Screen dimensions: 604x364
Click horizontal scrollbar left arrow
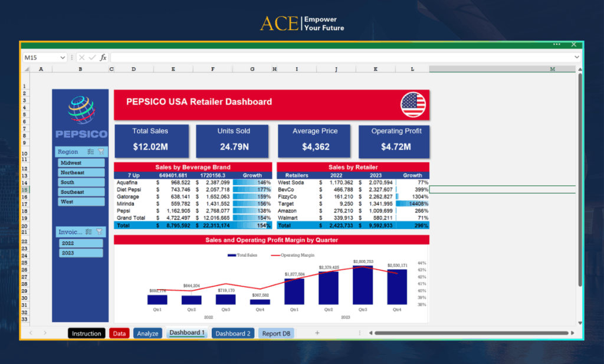coord(370,333)
